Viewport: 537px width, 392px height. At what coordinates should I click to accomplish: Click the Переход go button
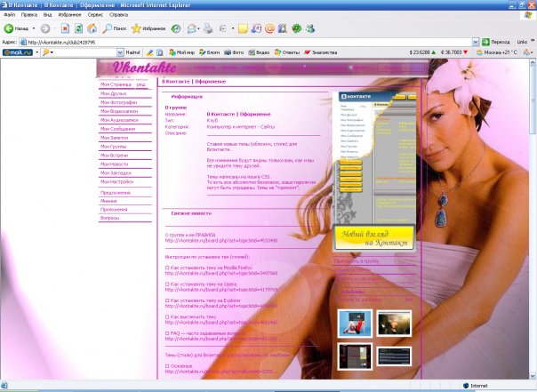tap(495, 42)
